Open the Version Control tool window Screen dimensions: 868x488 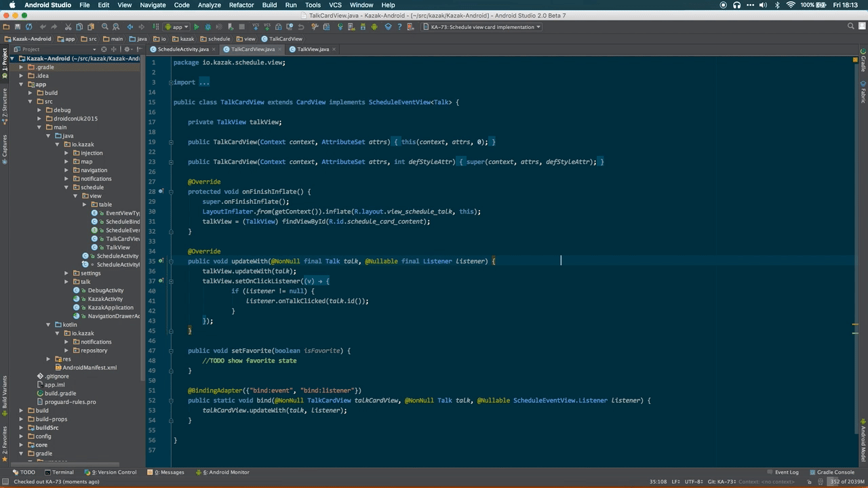click(x=110, y=472)
